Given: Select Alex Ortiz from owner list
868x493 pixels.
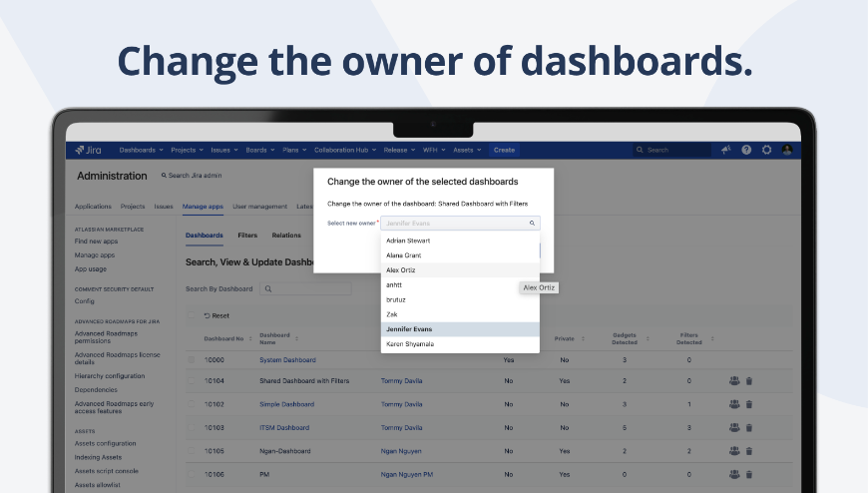Looking at the screenshot, I should pyautogui.click(x=460, y=270).
